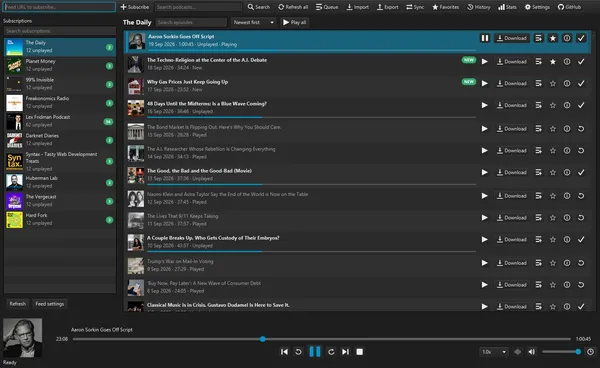The width and height of the screenshot is (600, 368).
Task: Rewind playback in the bottom player
Action: pos(298,352)
